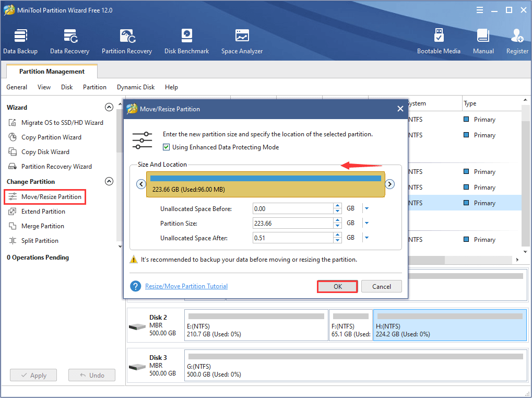Click the blue help question mark icon
Viewport: 532px width, 398px height.
pos(135,286)
